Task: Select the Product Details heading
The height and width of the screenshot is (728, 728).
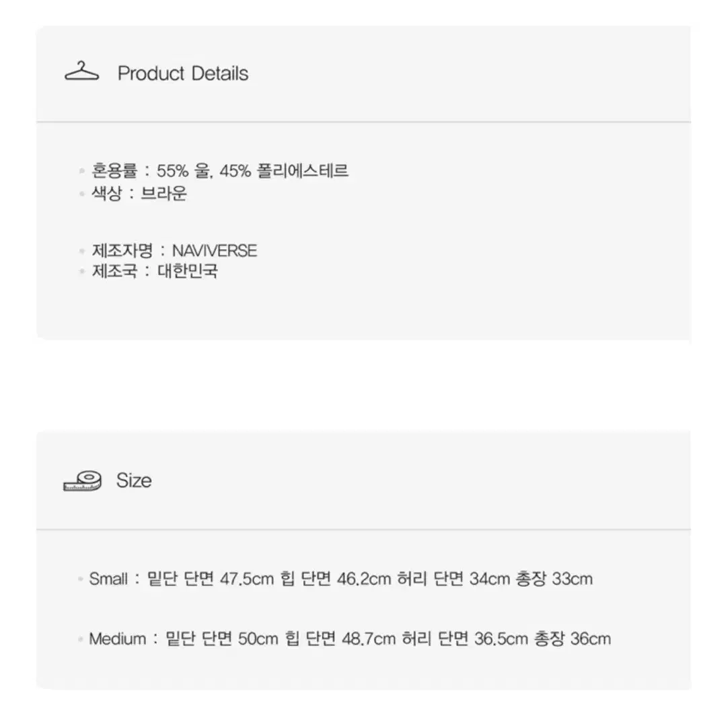Action: (x=183, y=73)
